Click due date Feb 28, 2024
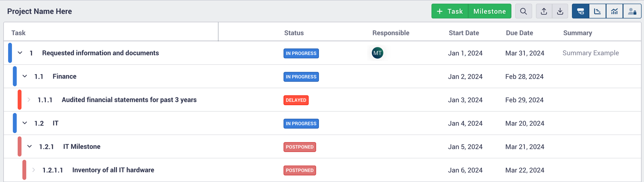 point(524,77)
